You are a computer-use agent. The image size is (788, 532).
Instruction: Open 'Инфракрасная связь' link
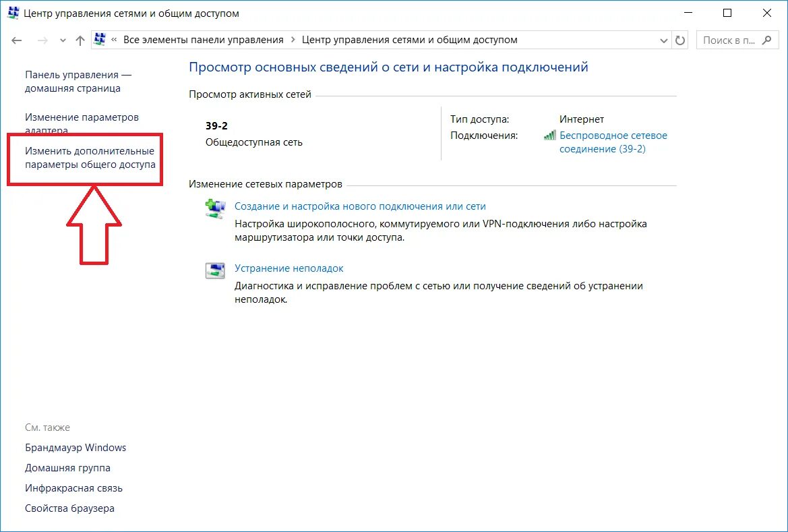pos(73,488)
